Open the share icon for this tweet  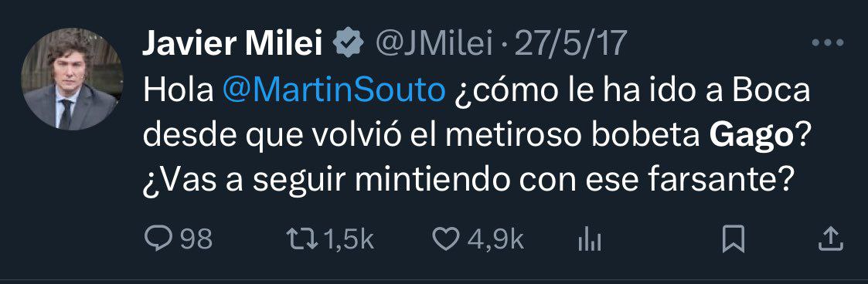[830, 239]
